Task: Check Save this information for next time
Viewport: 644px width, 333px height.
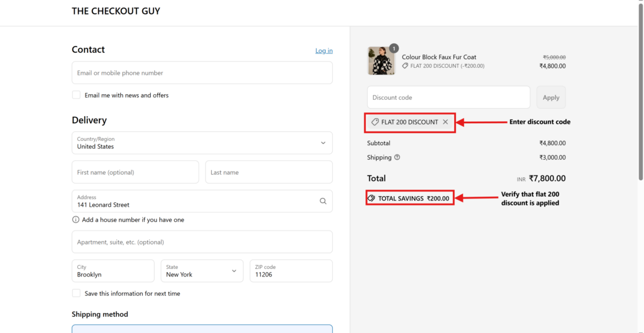Action: pyautogui.click(x=76, y=293)
